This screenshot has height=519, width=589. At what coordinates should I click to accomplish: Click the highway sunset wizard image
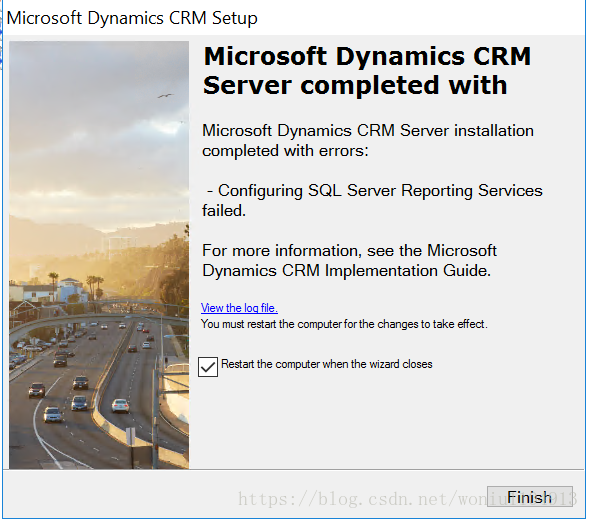[99, 255]
